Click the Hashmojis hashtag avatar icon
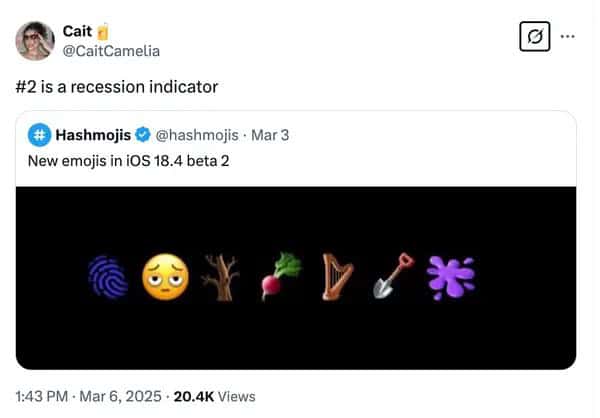600x418 pixels. coord(39,135)
